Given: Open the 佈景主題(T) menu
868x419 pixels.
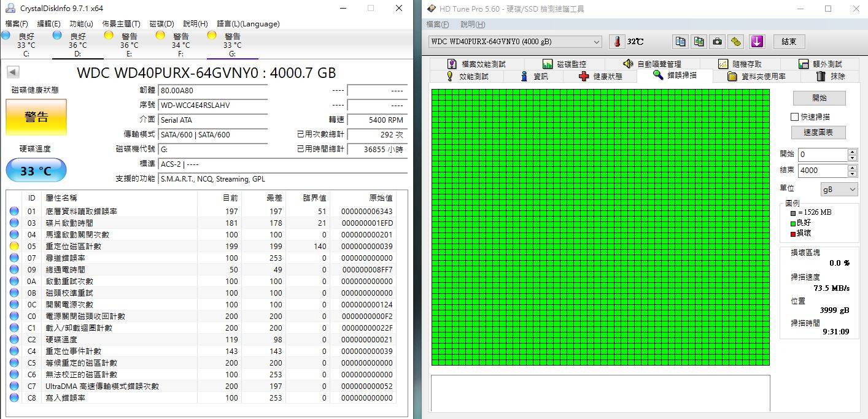Looking at the screenshot, I should point(121,24).
